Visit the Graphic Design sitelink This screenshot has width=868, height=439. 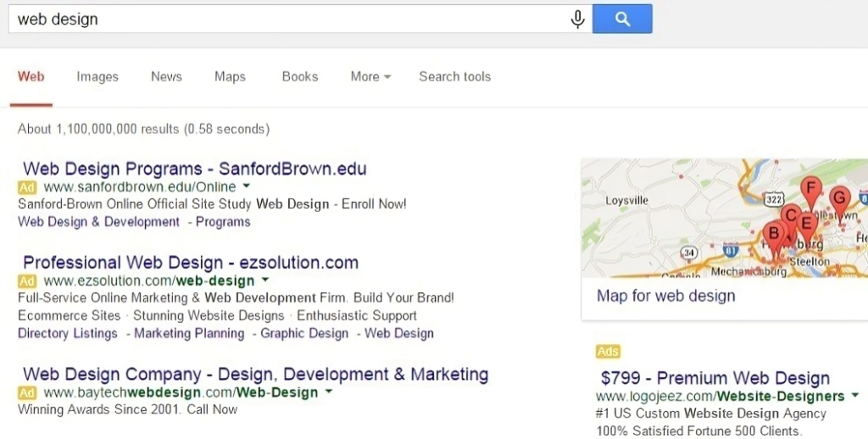click(x=304, y=333)
